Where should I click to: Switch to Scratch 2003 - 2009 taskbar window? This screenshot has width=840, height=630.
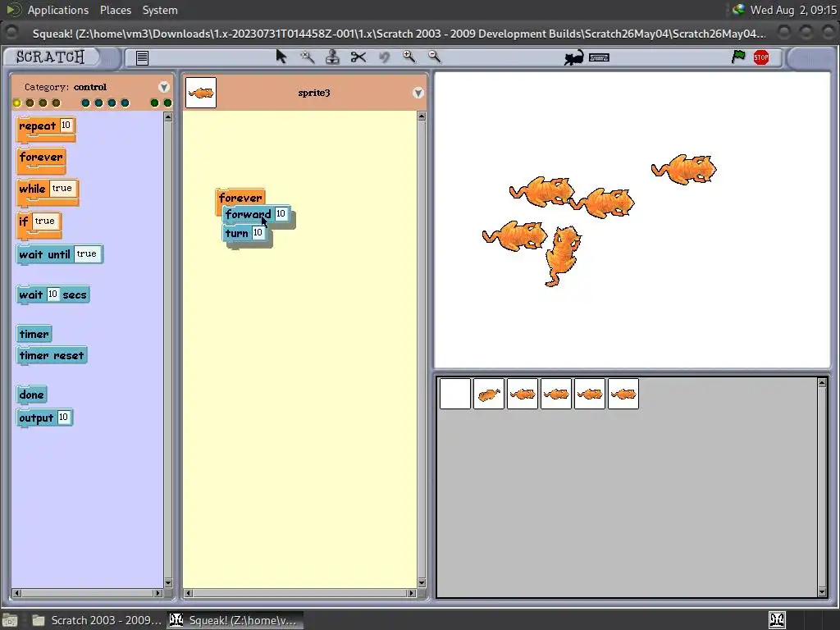tap(97, 620)
